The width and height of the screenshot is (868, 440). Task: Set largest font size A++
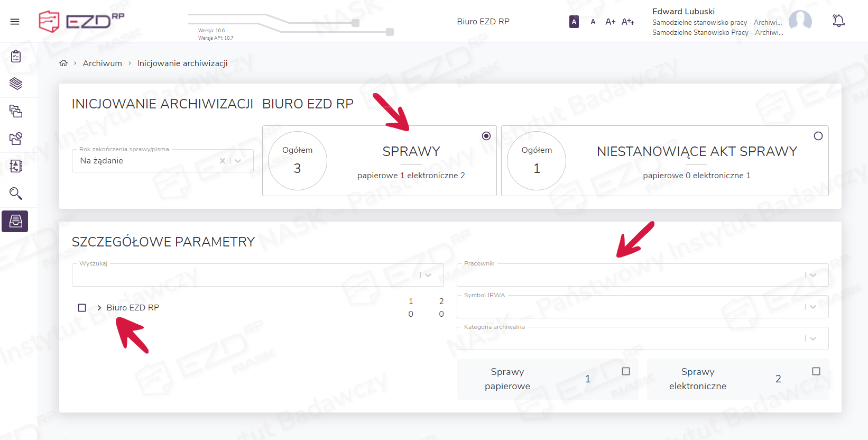coord(627,22)
